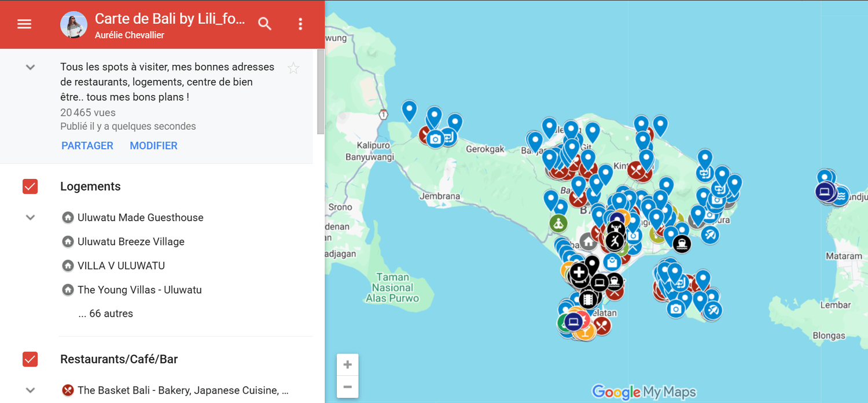Click the green meditation marker near Jembrana

pos(558,222)
